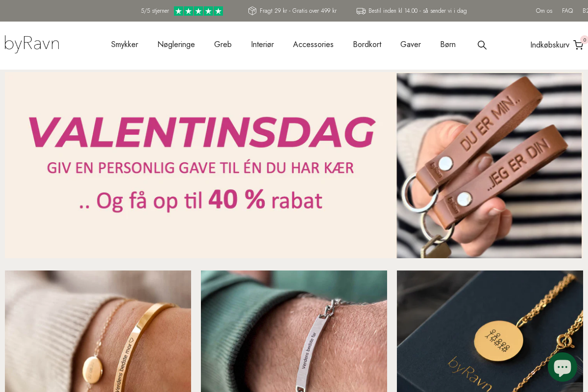Image resolution: width=588 pixels, height=392 pixels.
Task: Open the gold bracelet product image
Action: (x=98, y=331)
